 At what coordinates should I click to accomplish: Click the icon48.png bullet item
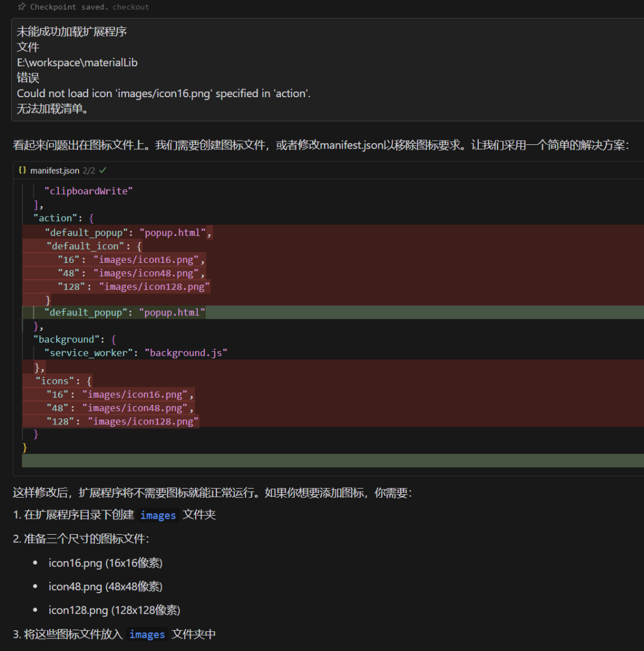pos(106,587)
